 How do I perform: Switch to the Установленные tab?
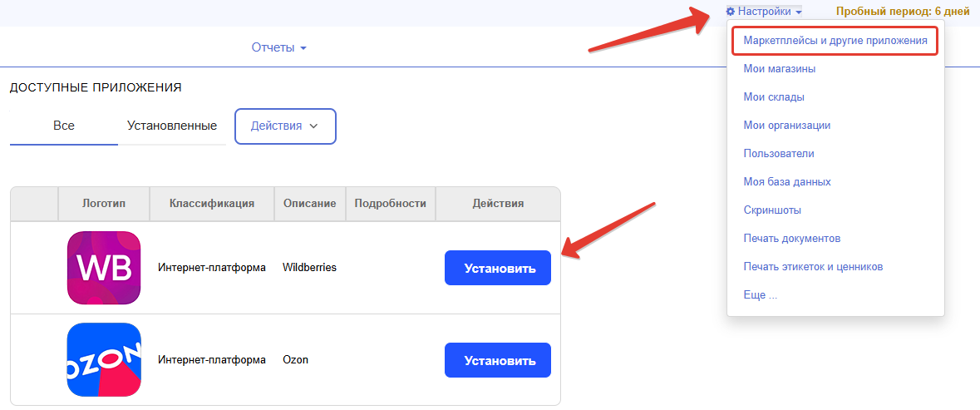[x=172, y=126]
